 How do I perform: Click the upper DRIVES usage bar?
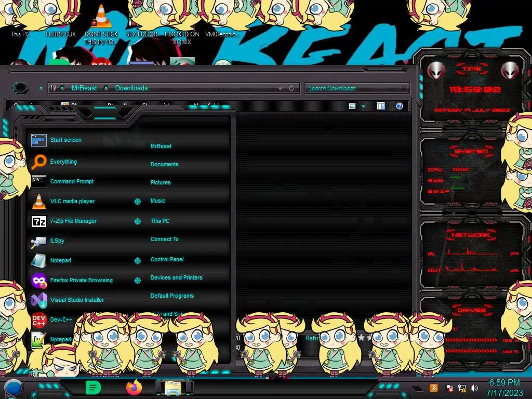point(472,340)
